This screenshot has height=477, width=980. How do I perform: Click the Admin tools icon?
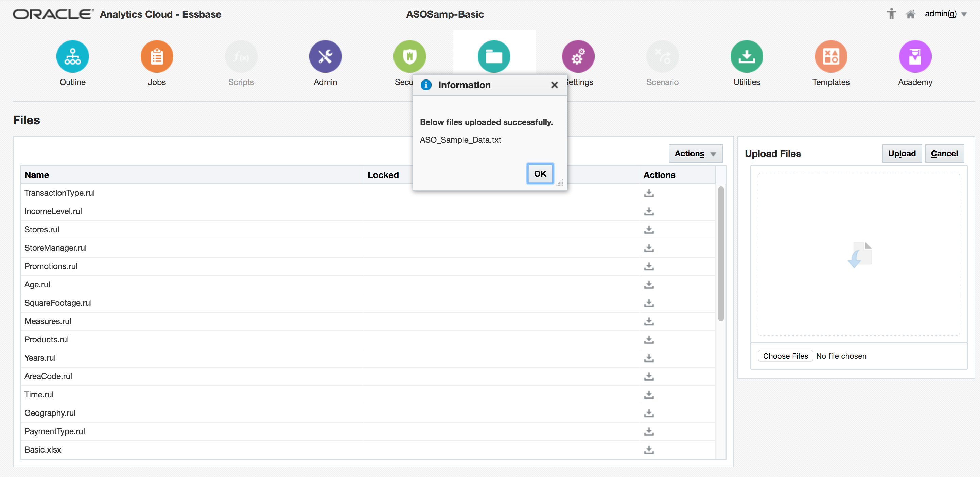pos(325,56)
